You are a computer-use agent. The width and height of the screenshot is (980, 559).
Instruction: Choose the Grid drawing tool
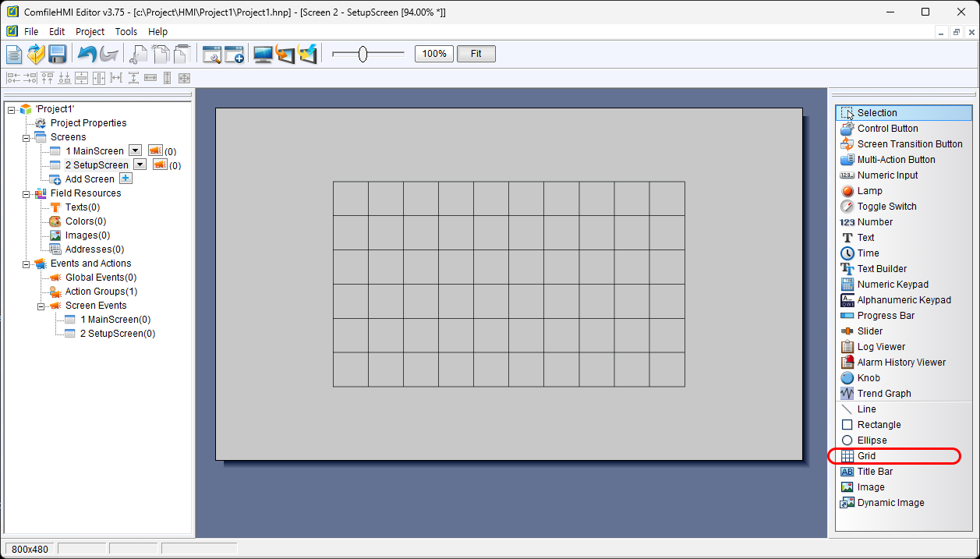(866, 456)
